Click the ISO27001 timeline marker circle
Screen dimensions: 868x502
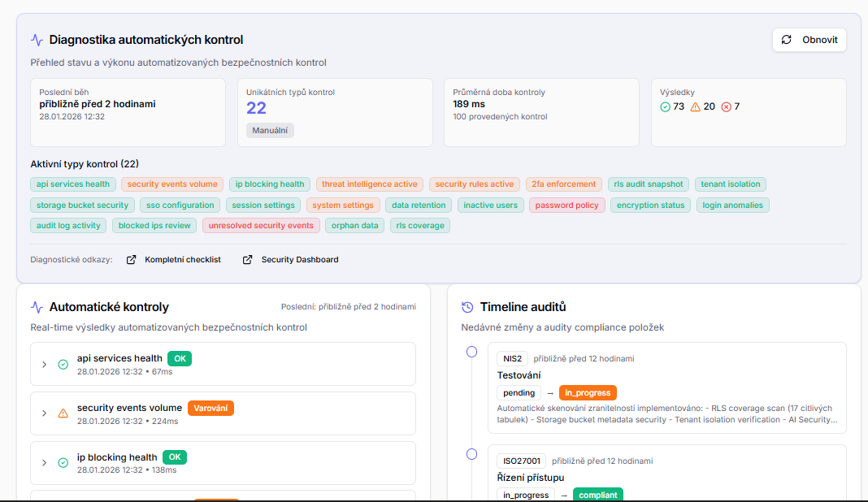coord(471,454)
